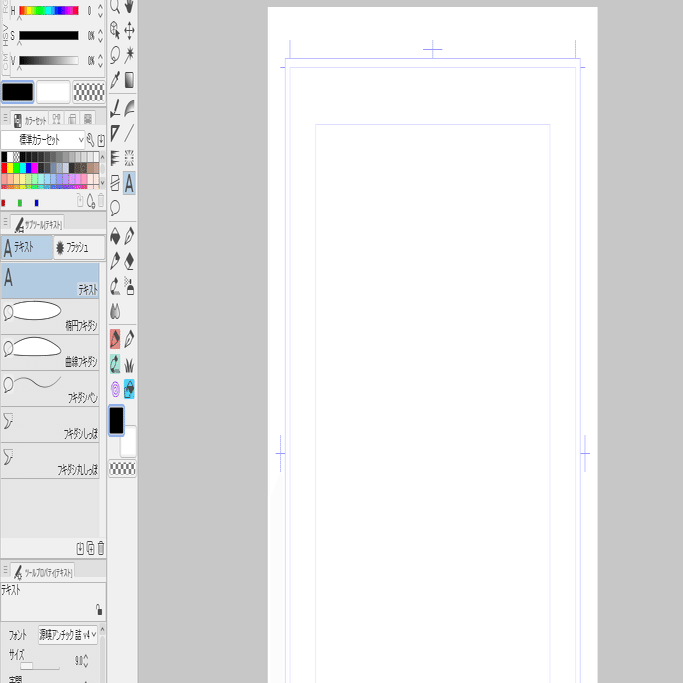
Task: Switch to the Sub Tool Text panel tab
Action: 37,223
